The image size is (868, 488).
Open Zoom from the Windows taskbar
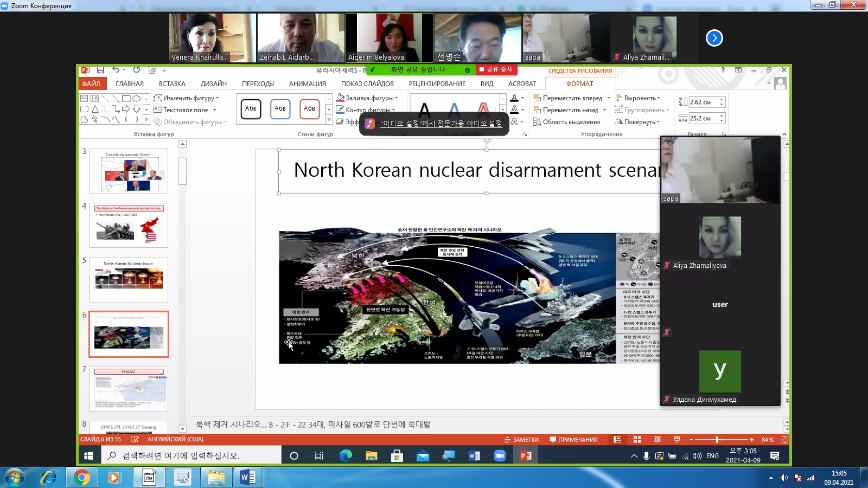click(x=500, y=456)
